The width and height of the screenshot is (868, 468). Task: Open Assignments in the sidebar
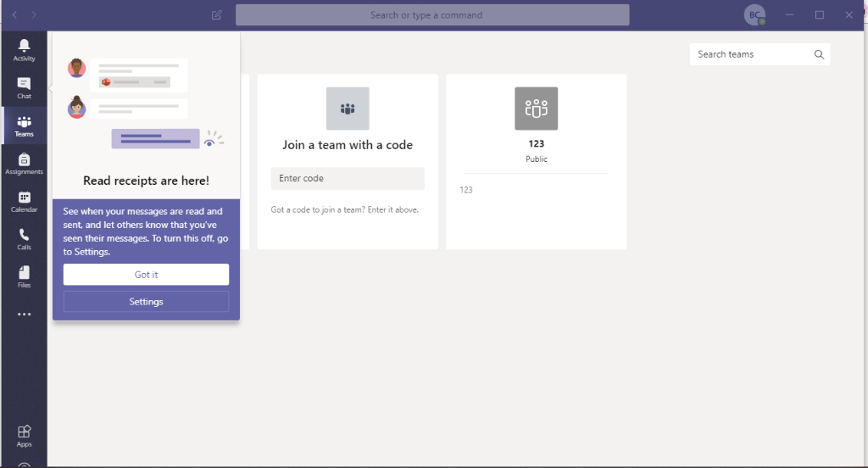click(24, 164)
